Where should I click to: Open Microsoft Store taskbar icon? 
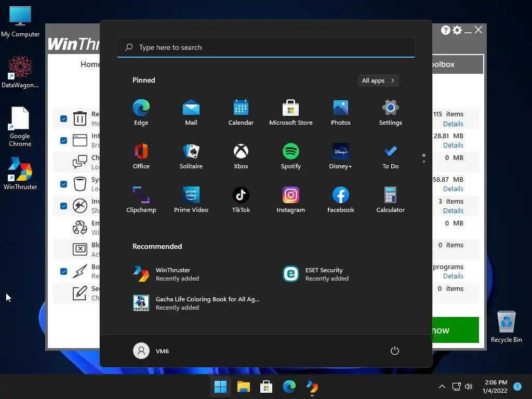click(267, 387)
